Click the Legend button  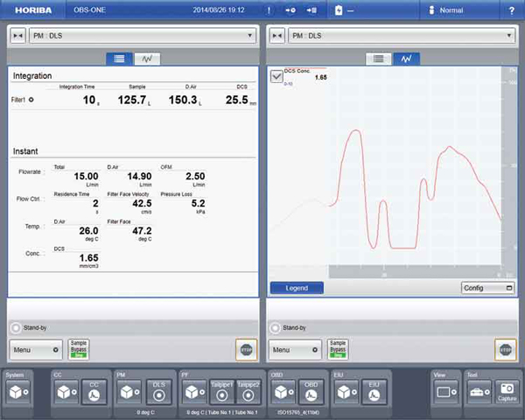[x=296, y=288]
